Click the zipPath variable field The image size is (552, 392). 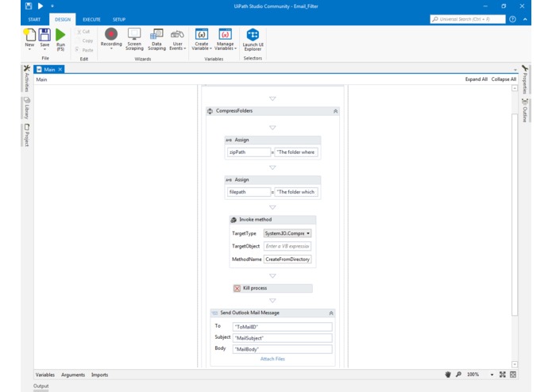click(x=249, y=152)
